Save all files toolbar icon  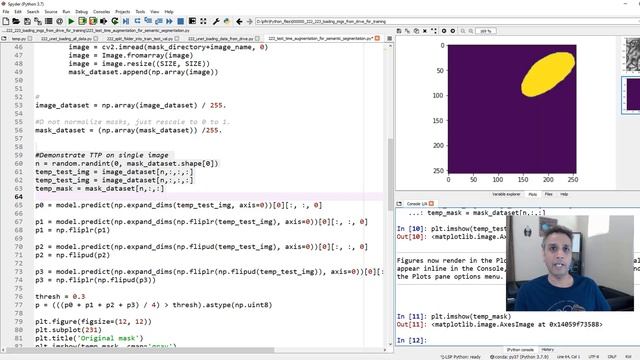[38, 21]
